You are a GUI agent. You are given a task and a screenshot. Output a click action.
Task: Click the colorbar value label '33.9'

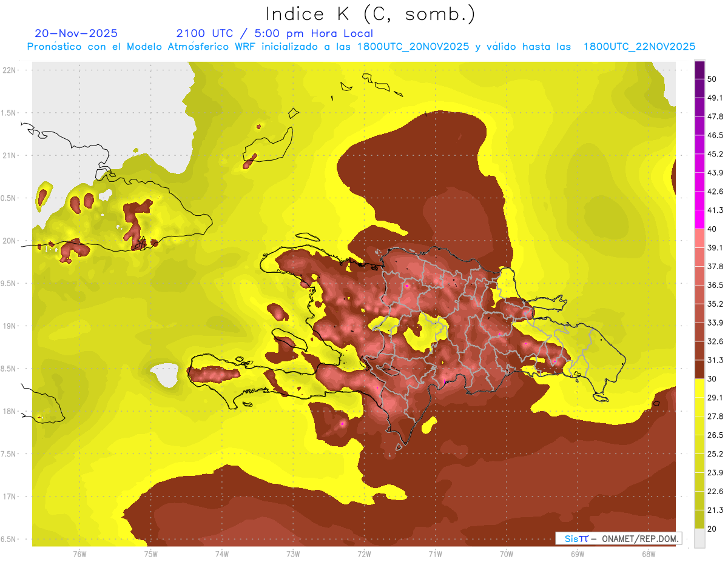[715, 323]
